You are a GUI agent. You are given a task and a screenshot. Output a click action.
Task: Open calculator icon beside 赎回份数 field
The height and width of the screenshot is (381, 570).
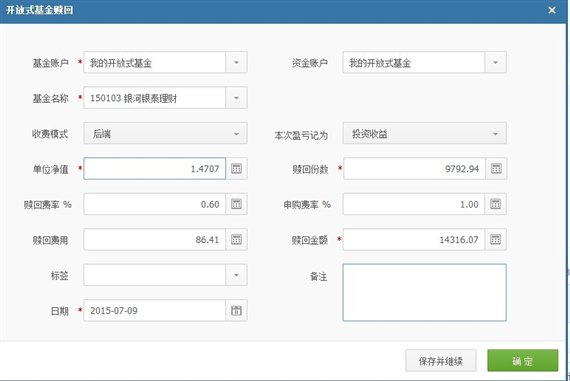(x=496, y=169)
